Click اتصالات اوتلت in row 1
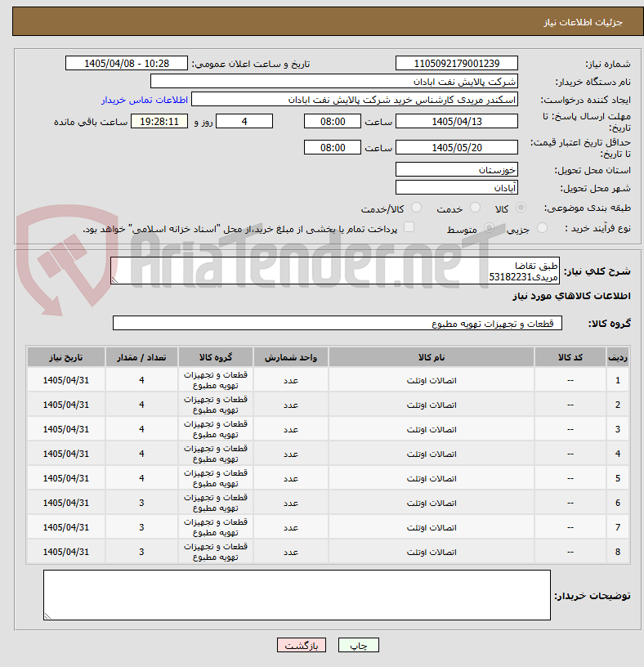644x667 pixels. [x=432, y=380]
